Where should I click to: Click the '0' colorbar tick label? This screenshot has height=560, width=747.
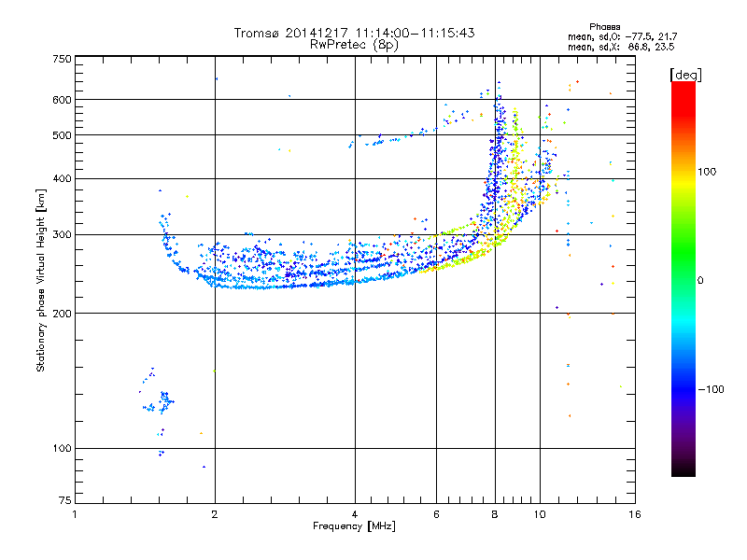700,281
